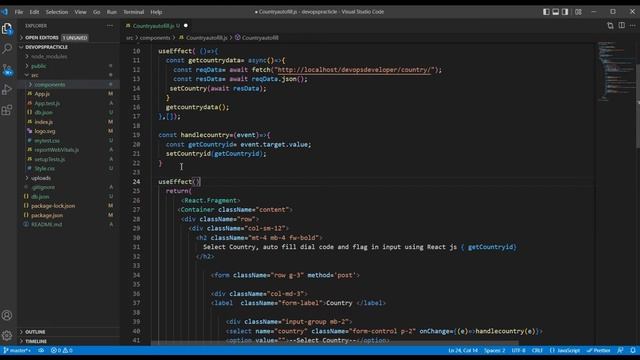The image size is (640, 360).
Task: Expand the Timeline section
Action: 69,341
